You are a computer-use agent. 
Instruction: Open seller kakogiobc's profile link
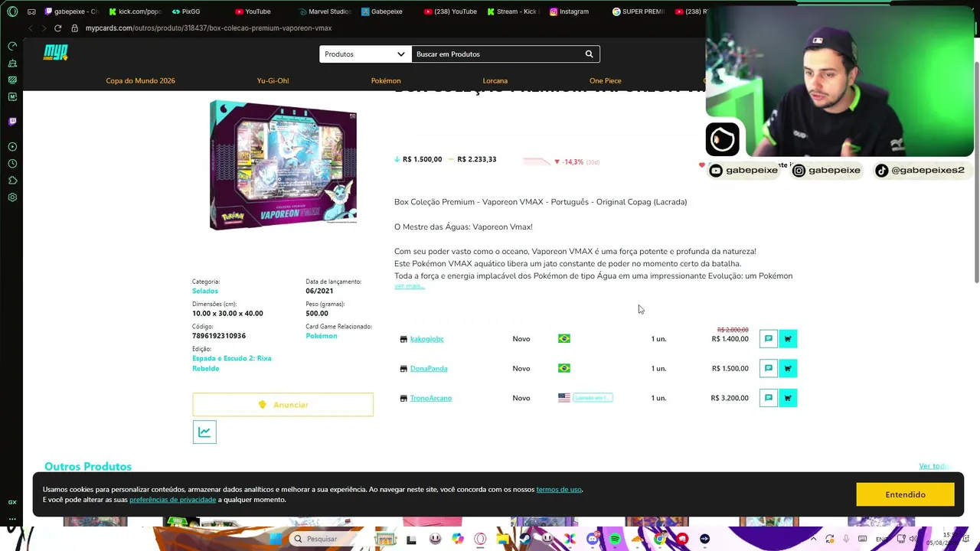[427, 339]
